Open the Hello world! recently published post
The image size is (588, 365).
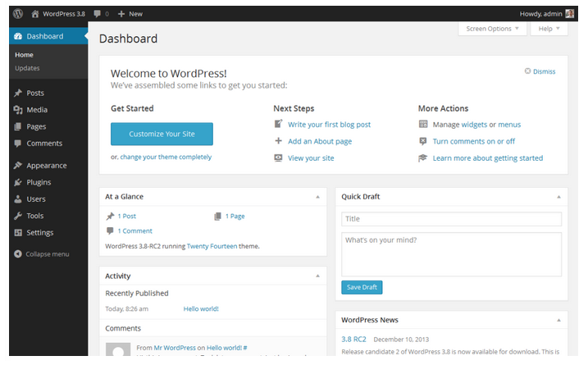click(x=201, y=309)
